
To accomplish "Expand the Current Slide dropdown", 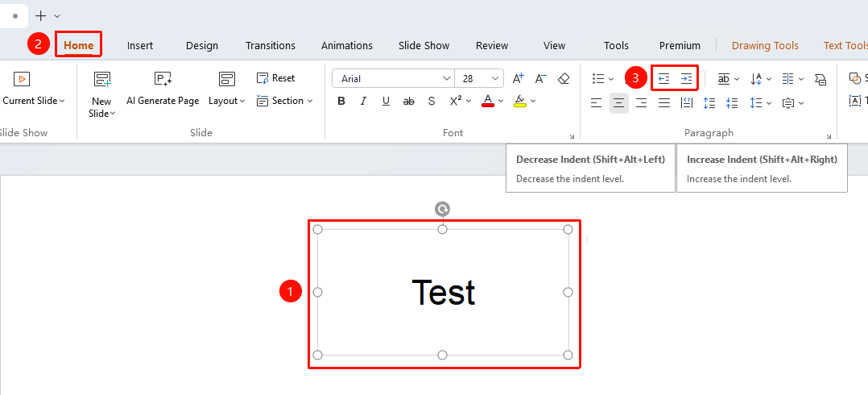I will [62, 101].
